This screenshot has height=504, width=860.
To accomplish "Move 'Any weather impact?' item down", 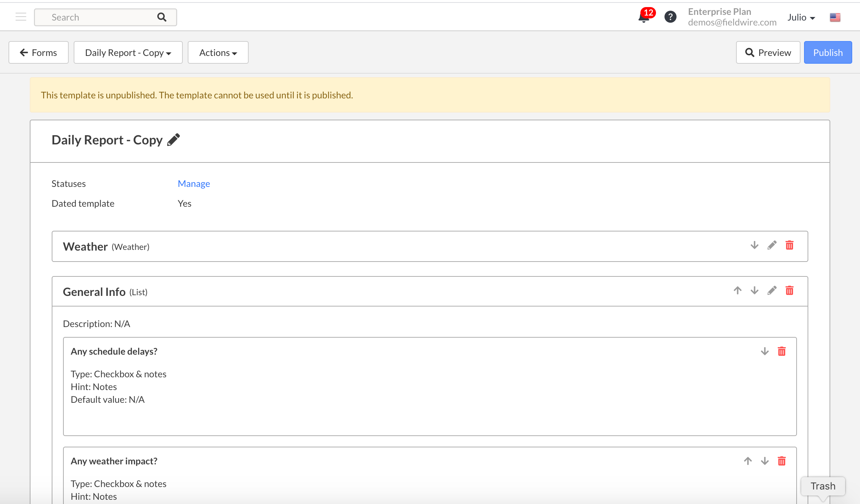I will [x=765, y=461].
